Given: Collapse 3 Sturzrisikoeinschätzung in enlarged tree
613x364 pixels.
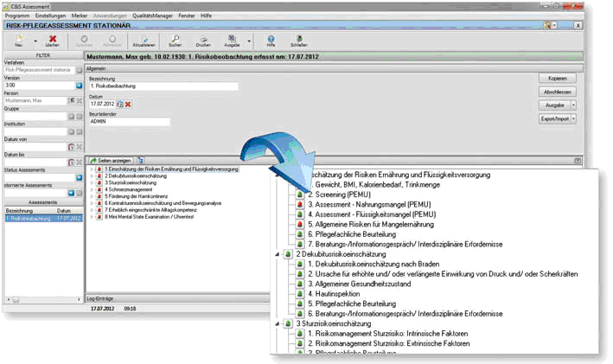Looking at the screenshot, I should [x=278, y=324].
